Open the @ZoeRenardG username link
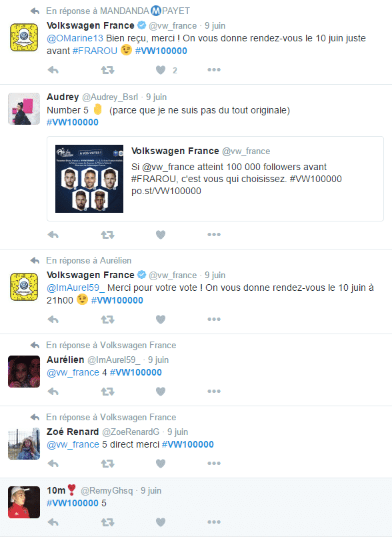The height and width of the screenshot is (537, 392). coord(131,432)
